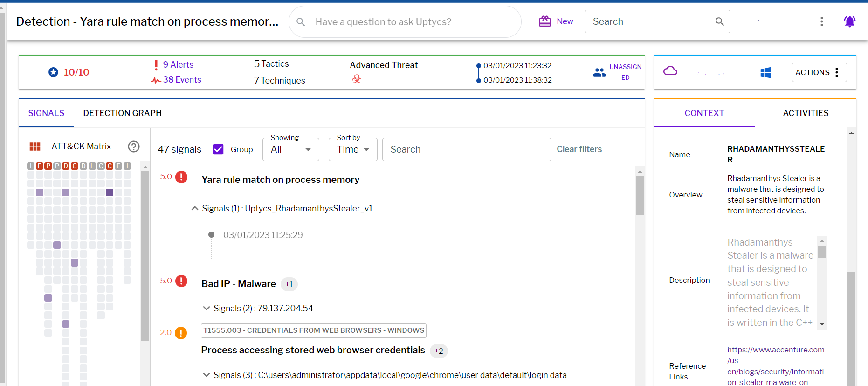The image size is (868, 386).
Task: Select the Credential Access red 'C' tactic header
Action: click(x=75, y=166)
